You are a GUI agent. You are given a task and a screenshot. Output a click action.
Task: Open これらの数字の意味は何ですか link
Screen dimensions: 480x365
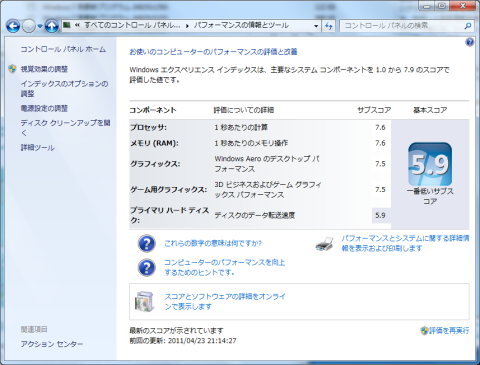pyautogui.click(x=213, y=243)
